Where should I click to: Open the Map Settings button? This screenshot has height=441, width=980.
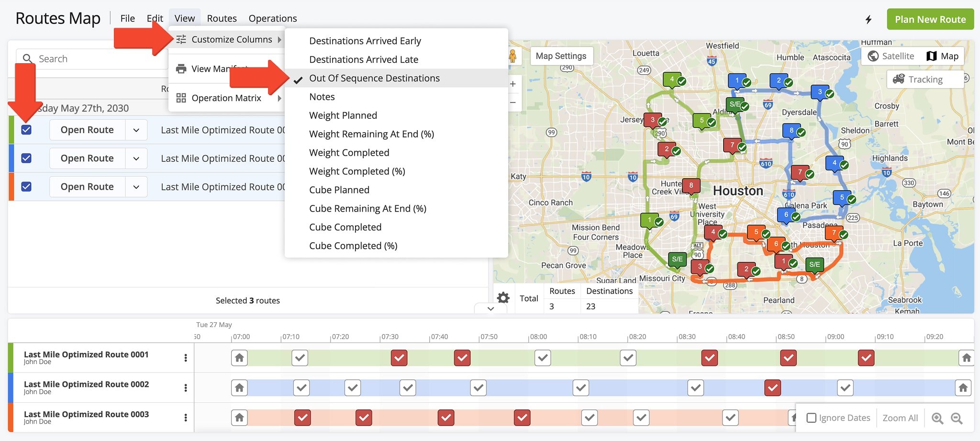pyautogui.click(x=561, y=56)
